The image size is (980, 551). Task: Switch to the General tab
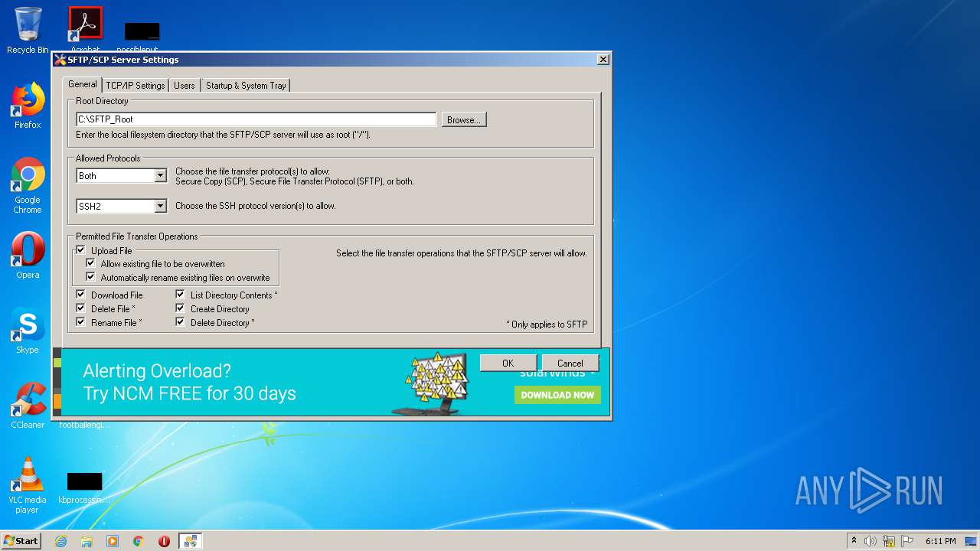tap(83, 84)
